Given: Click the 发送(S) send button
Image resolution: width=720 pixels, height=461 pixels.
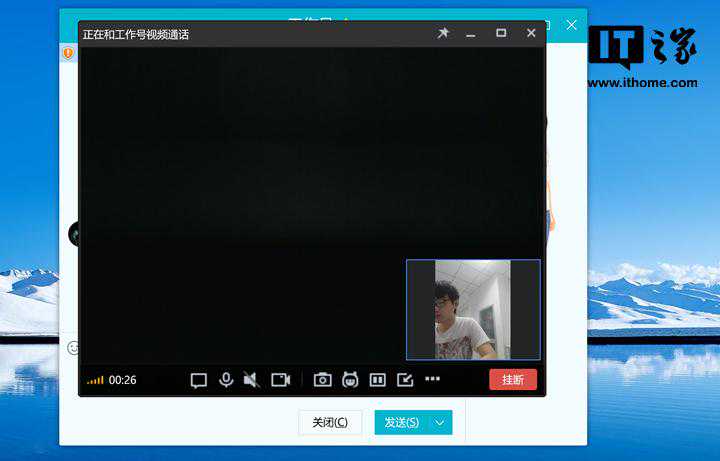Looking at the screenshot, I should coord(401,422).
